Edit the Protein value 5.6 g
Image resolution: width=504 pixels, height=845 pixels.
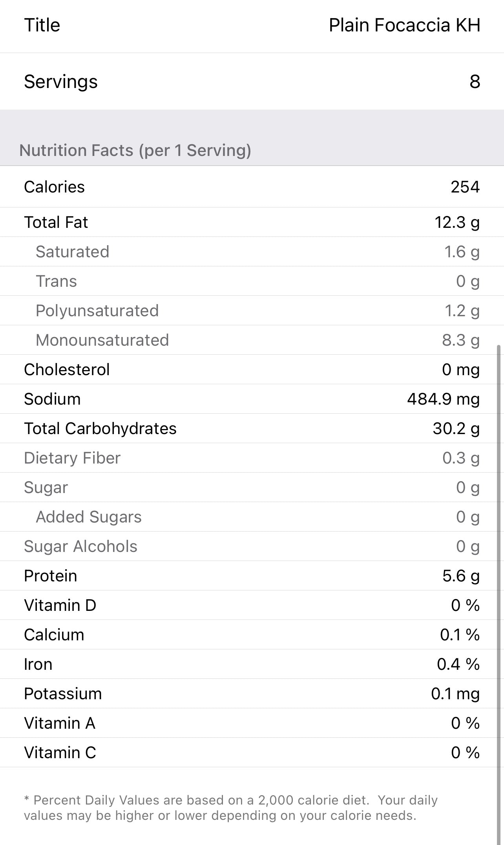click(x=461, y=576)
